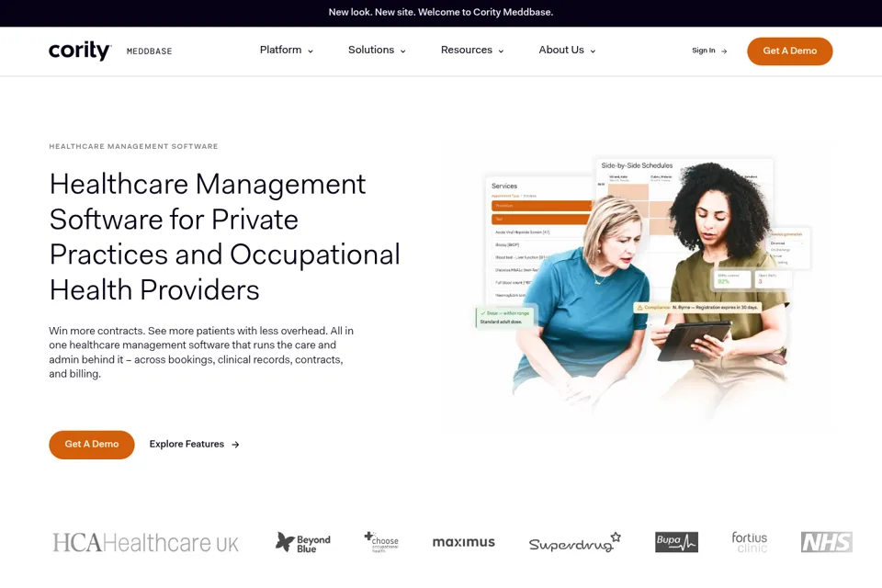This screenshot has height=588, width=882.
Task: Click the Compliance registration expiry alert
Action: [x=697, y=307]
